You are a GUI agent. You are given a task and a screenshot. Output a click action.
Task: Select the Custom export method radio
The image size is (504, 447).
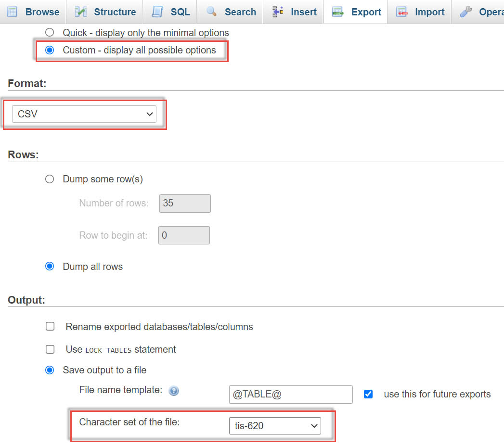click(50, 50)
